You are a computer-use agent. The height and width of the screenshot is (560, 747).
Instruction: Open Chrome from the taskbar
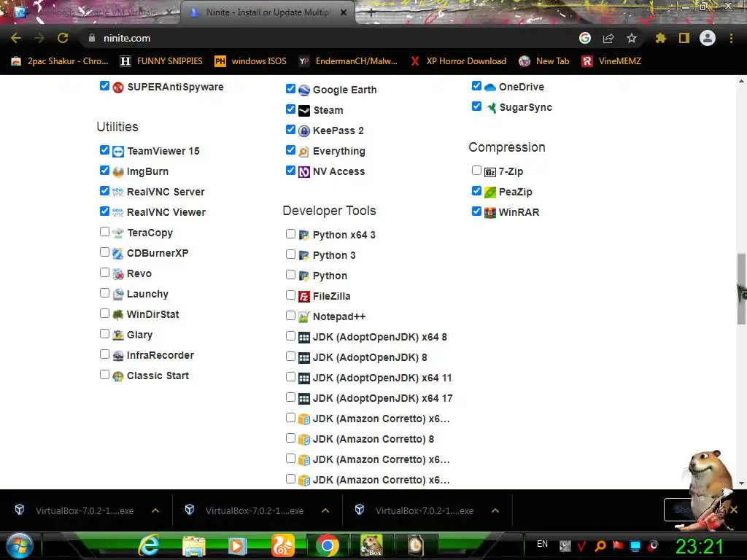(x=327, y=545)
